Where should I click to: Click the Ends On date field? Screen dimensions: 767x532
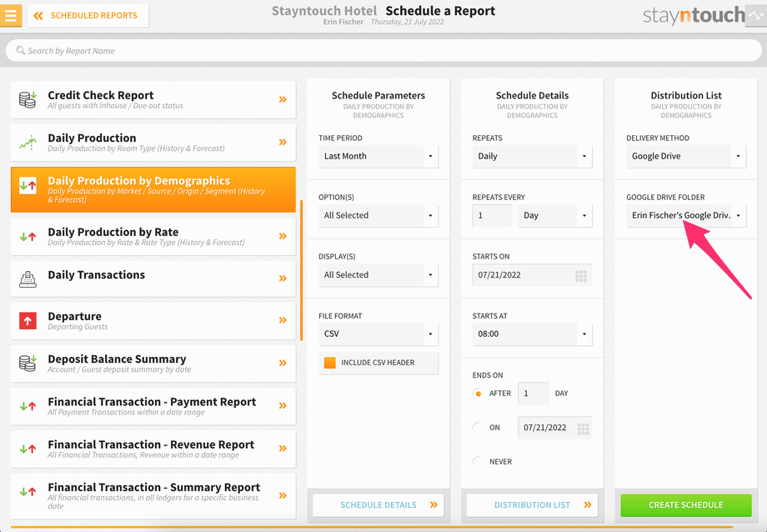555,428
